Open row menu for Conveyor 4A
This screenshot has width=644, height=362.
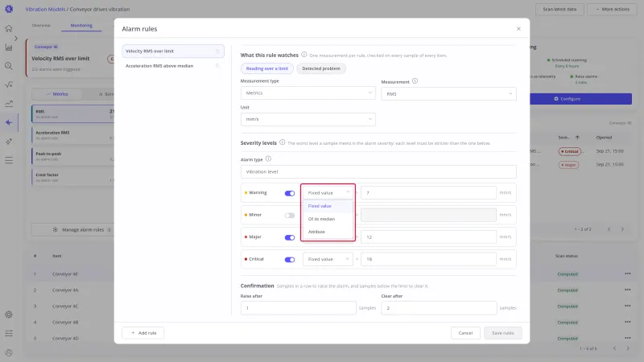pos(627,290)
